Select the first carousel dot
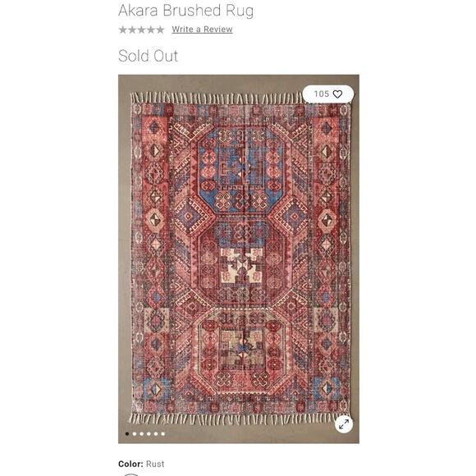The image size is (476, 476). pos(127,434)
